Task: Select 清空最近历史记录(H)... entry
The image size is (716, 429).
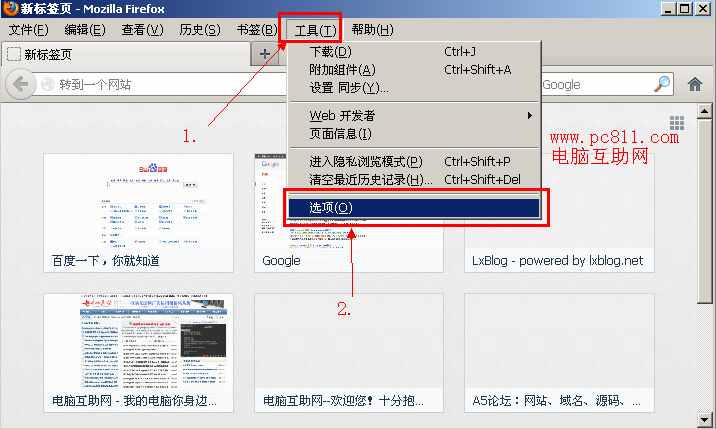Action: point(414,180)
